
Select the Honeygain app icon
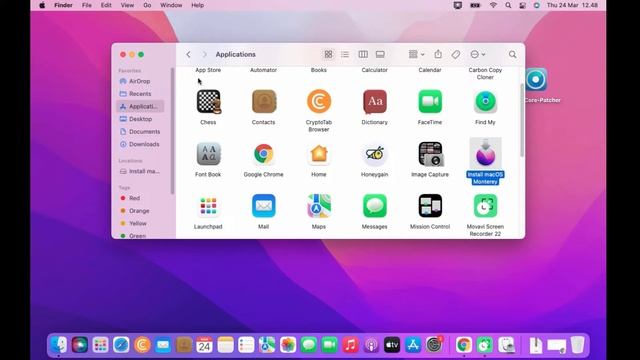[375, 154]
